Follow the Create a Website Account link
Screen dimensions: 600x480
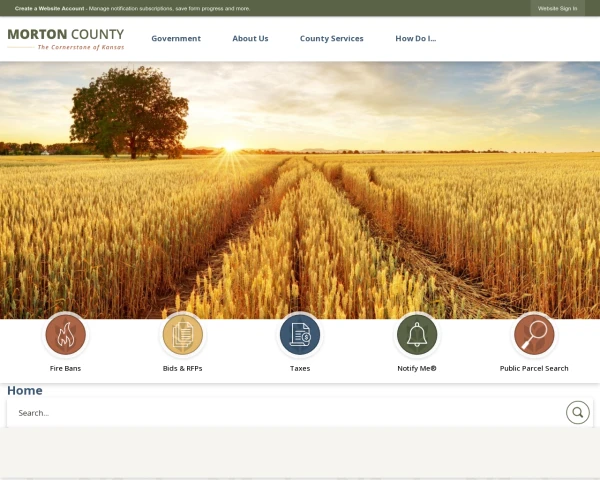click(x=49, y=8)
